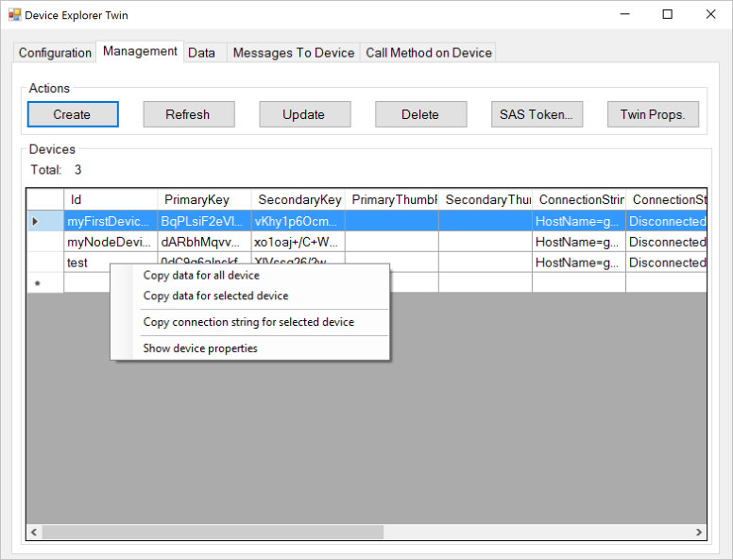Open the Configuration tab

pyautogui.click(x=55, y=52)
